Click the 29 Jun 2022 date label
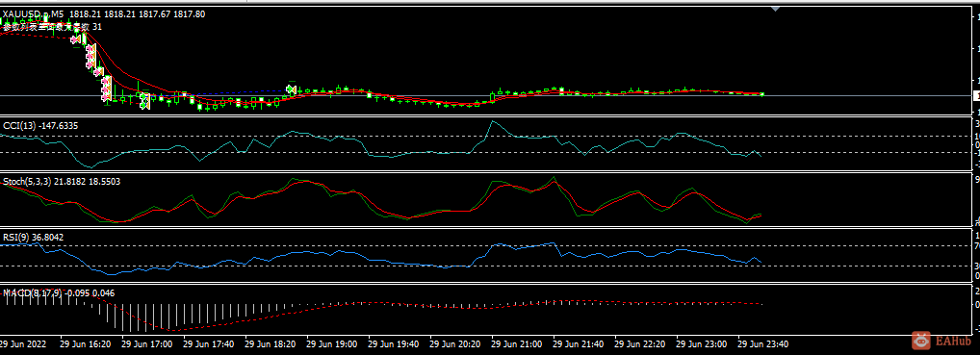The width and height of the screenshot is (980, 355). (22, 343)
